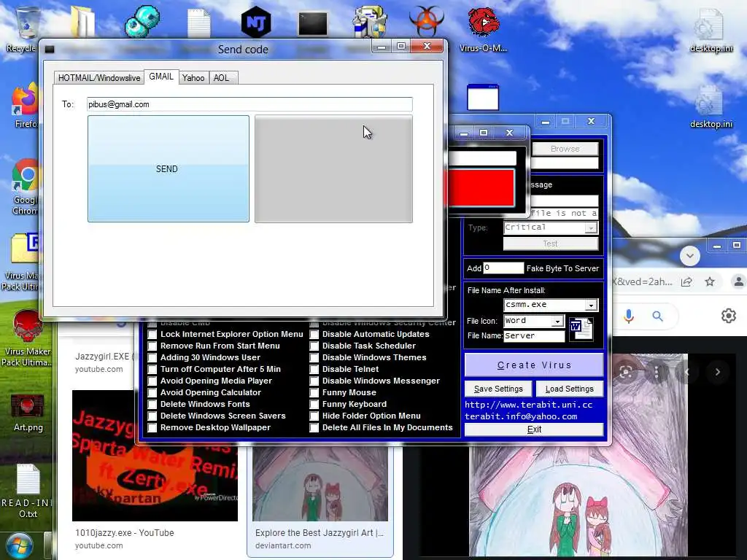Open the cyan double-sphere desktop icon
The height and width of the screenshot is (560, 747).
click(142, 21)
